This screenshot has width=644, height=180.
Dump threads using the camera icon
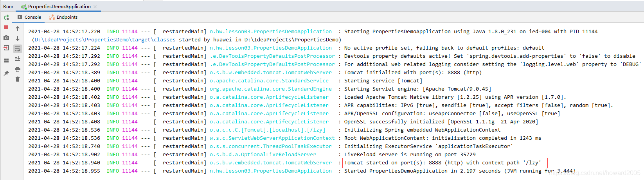(x=6, y=37)
